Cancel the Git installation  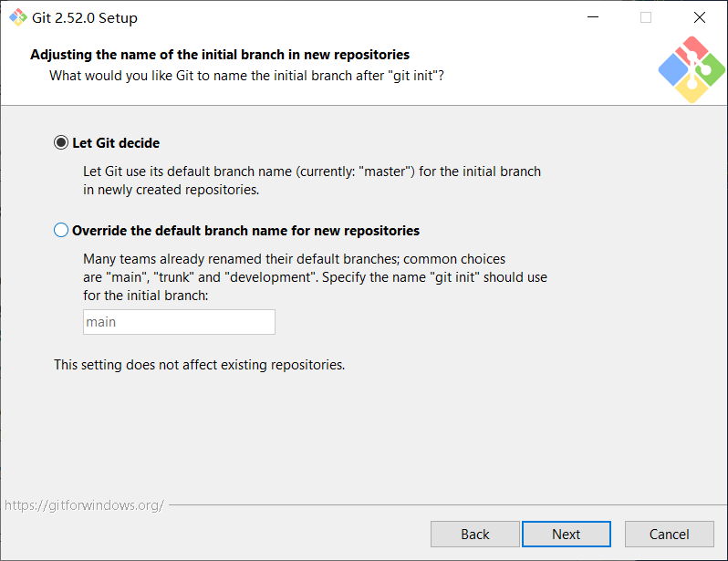(x=669, y=535)
